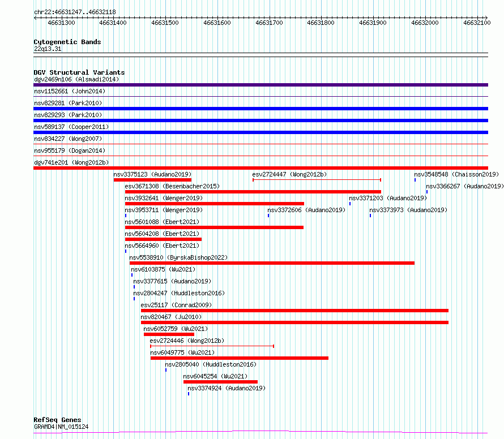Click the thin red interval under esv2724446
This screenshot has width=504, height=439.
(212, 346)
